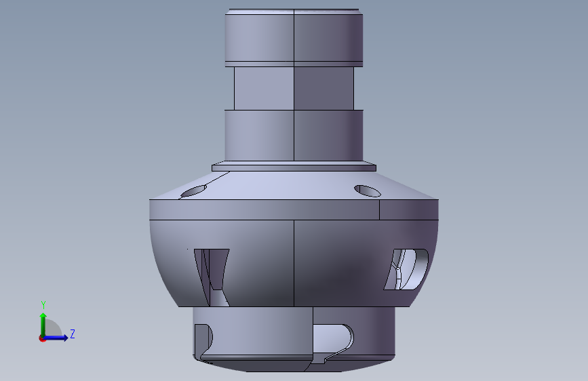
Task: Select the top cylindrical cap of the model
Action: point(294,37)
